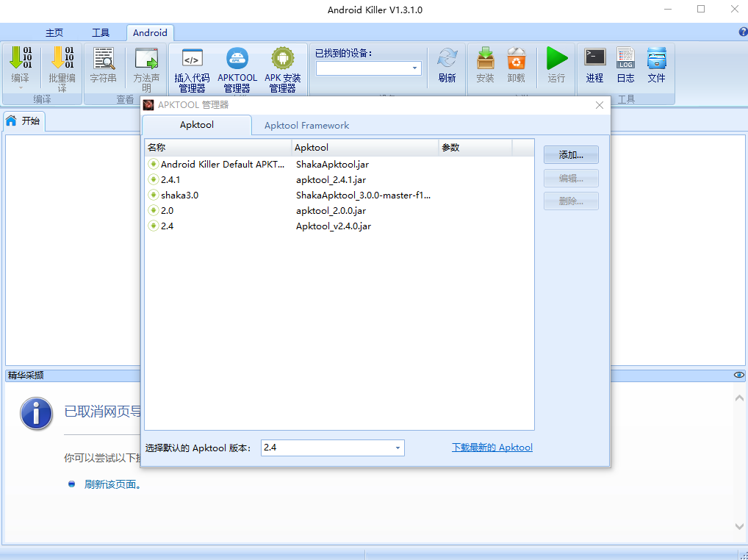Viewport: 748px width, 560px height.
Task: Close the APKTOOL manager dialog
Action: coord(600,105)
